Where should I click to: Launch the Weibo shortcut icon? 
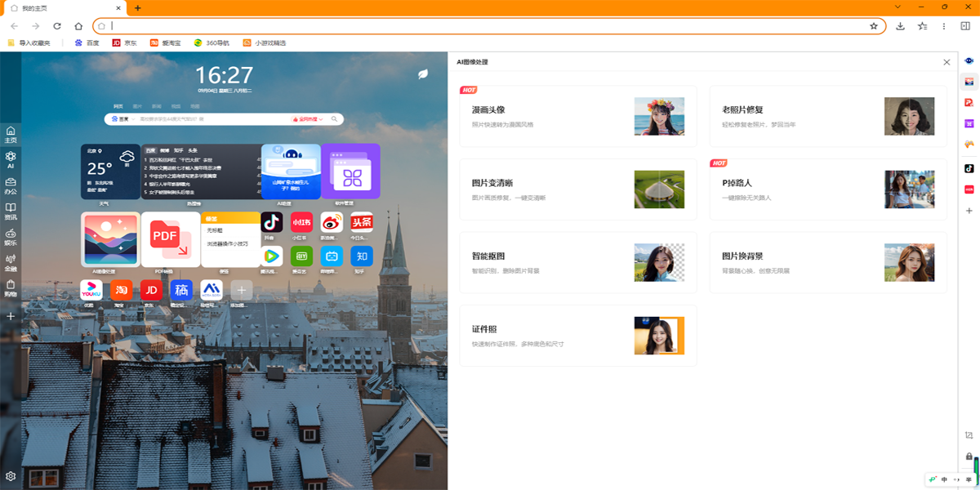pos(332,222)
